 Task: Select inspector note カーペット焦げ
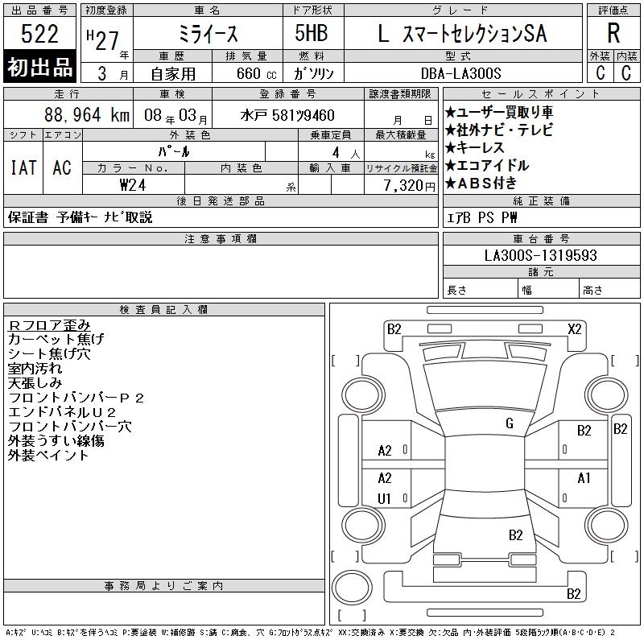point(56,339)
